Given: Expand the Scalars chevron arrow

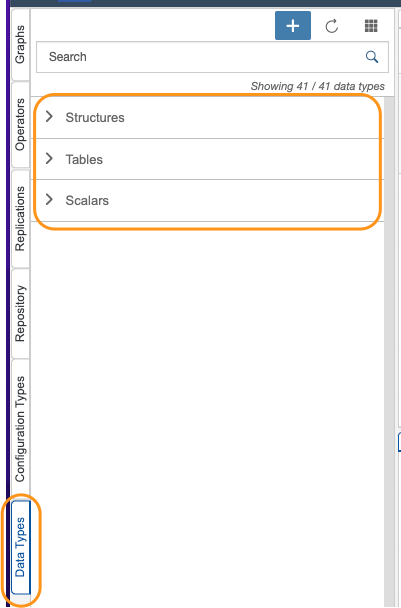Looking at the screenshot, I should 49,200.
